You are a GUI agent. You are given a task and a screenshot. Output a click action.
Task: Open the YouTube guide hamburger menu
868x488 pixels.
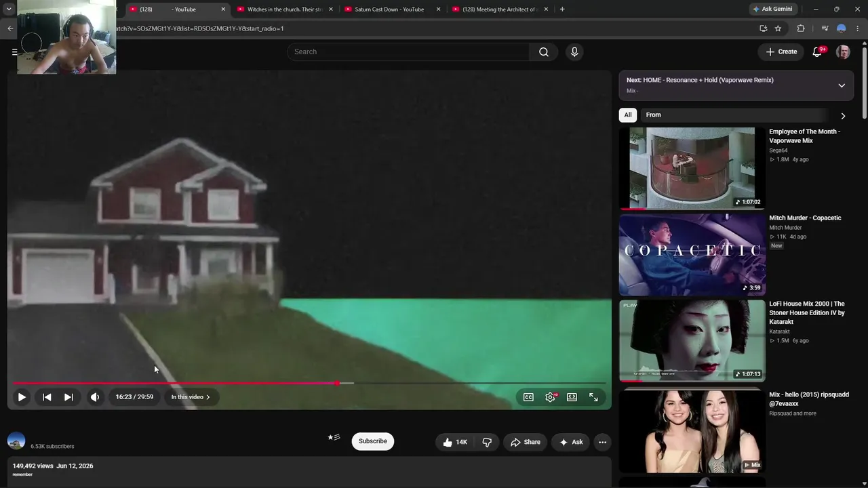coord(14,52)
